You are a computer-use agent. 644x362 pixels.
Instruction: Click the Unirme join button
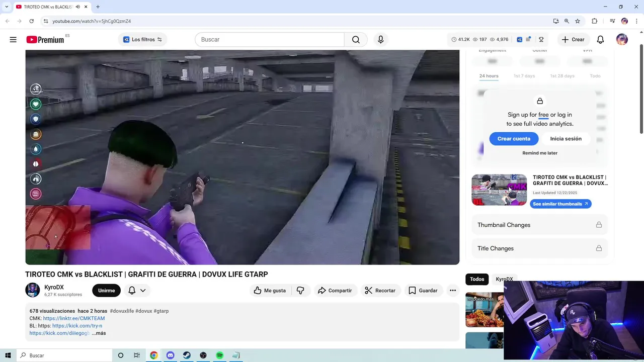[106, 291]
